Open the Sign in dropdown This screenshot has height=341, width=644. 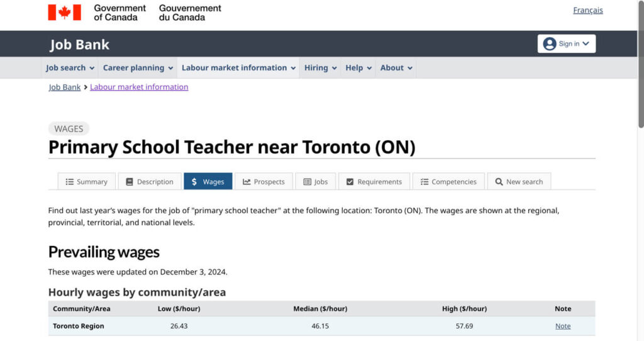click(x=567, y=43)
